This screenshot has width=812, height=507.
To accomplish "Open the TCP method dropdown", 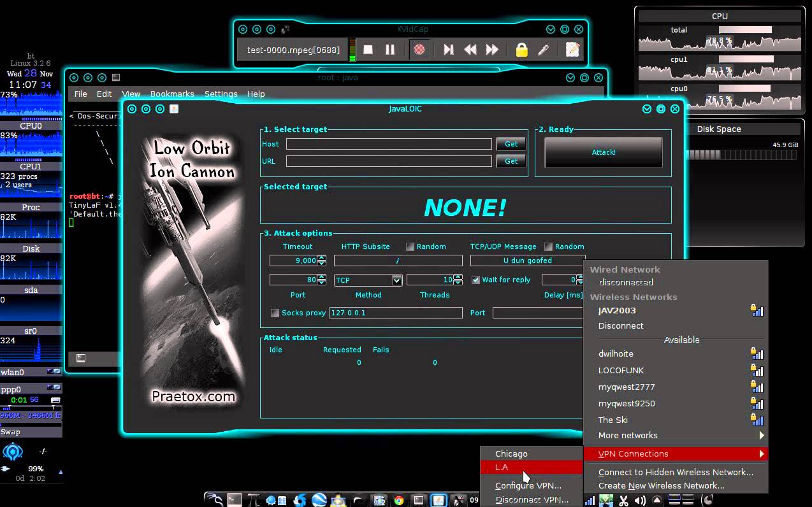I will pyautogui.click(x=396, y=280).
